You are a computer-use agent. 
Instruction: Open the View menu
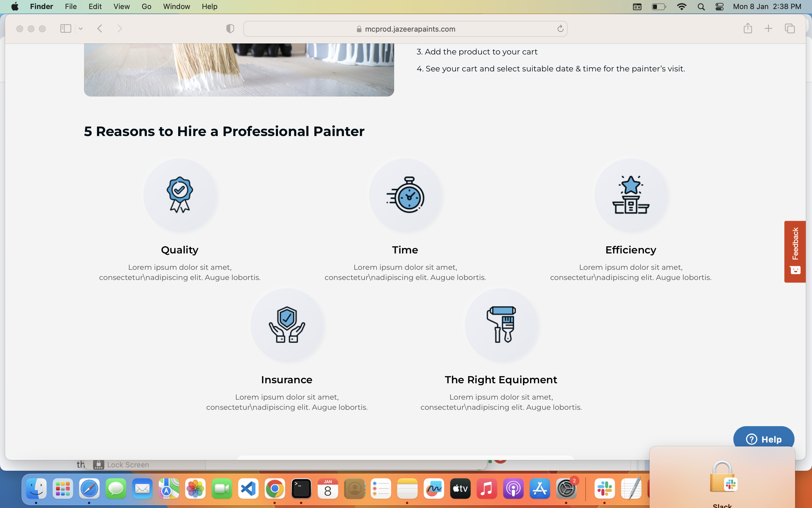point(122,6)
